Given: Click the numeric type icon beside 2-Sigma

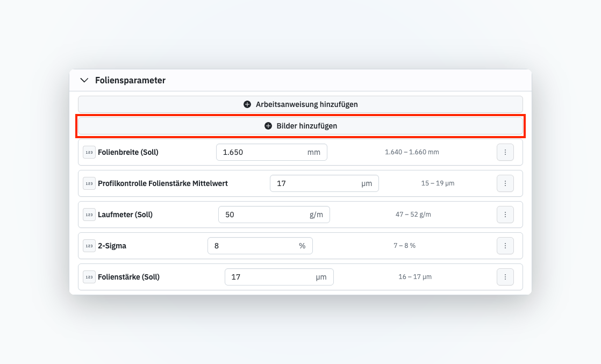Looking at the screenshot, I should point(89,246).
